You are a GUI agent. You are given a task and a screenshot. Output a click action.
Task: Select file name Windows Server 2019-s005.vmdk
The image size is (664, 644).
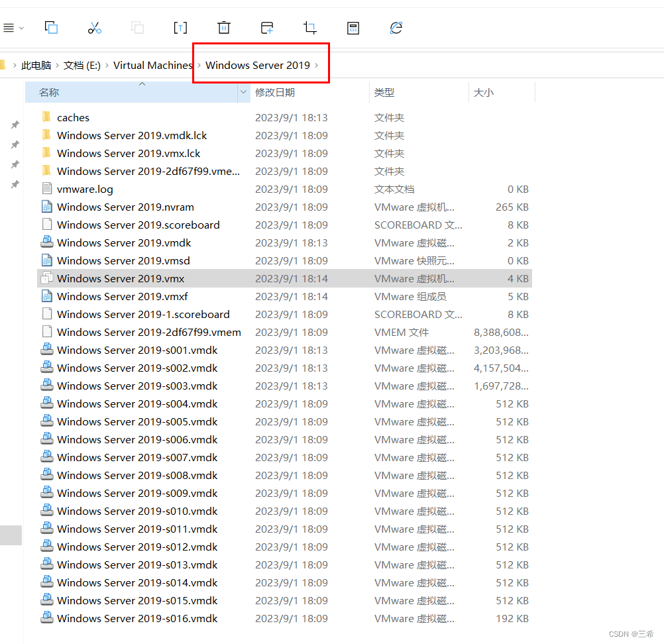point(137,421)
